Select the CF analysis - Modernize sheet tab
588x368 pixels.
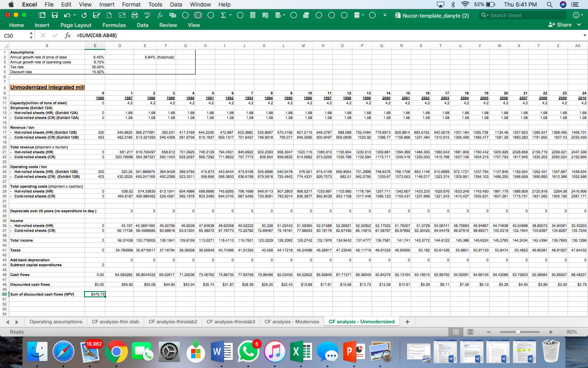point(292,321)
